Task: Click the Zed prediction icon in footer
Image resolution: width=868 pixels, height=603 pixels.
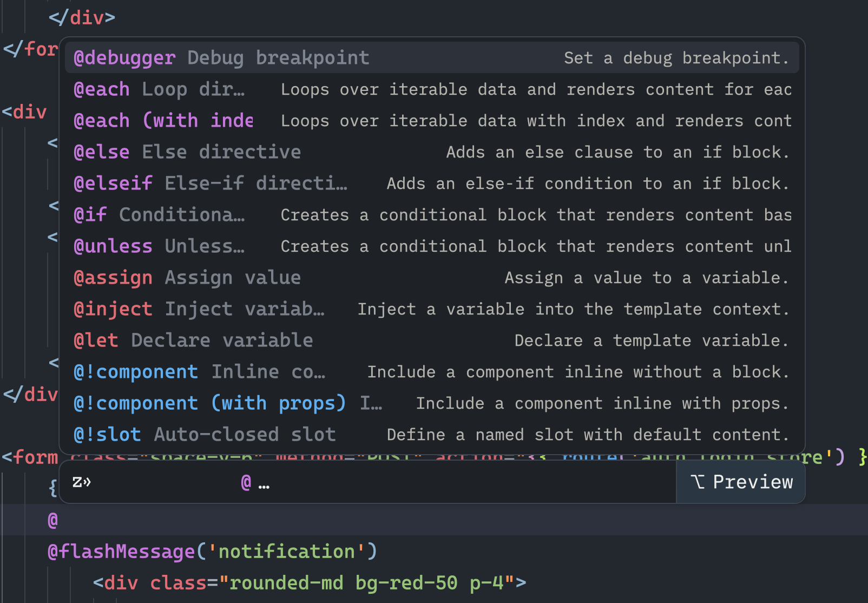Action: point(82,482)
